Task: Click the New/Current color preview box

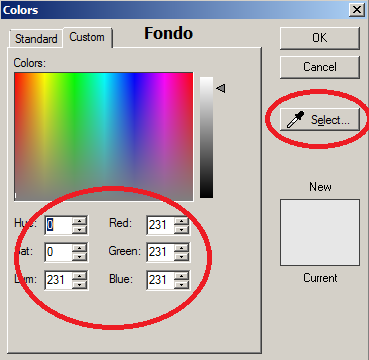Action: tap(320, 232)
